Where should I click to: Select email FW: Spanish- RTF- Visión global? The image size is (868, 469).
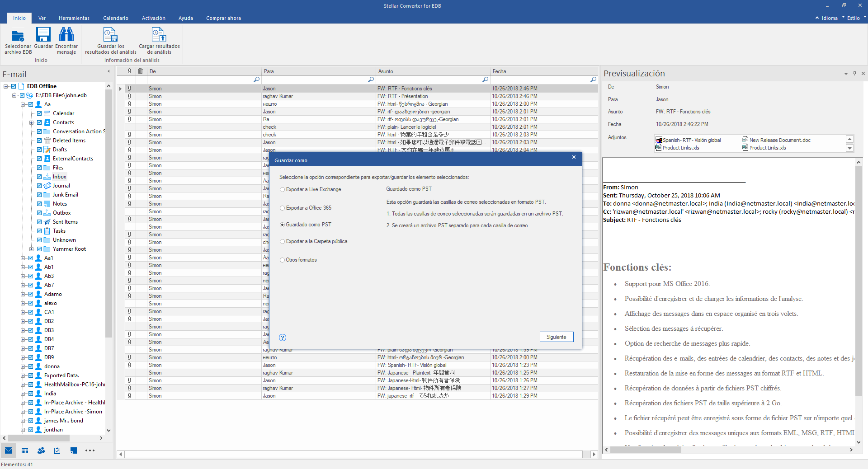(x=412, y=365)
